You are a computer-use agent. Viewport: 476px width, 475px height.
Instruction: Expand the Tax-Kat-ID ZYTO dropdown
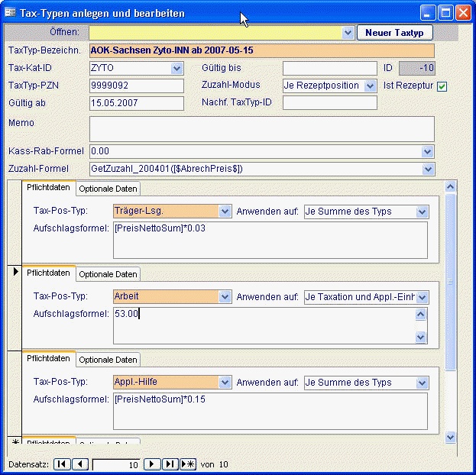point(176,68)
